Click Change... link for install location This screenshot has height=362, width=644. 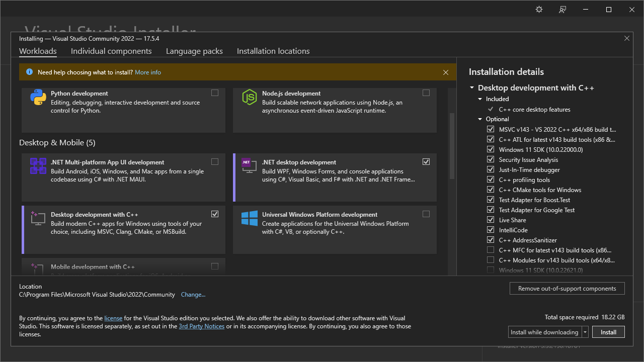pyautogui.click(x=193, y=295)
